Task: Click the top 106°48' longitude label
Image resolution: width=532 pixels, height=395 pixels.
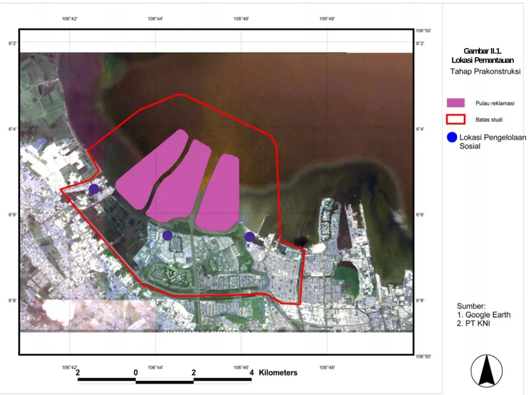Action: click(327, 19)
